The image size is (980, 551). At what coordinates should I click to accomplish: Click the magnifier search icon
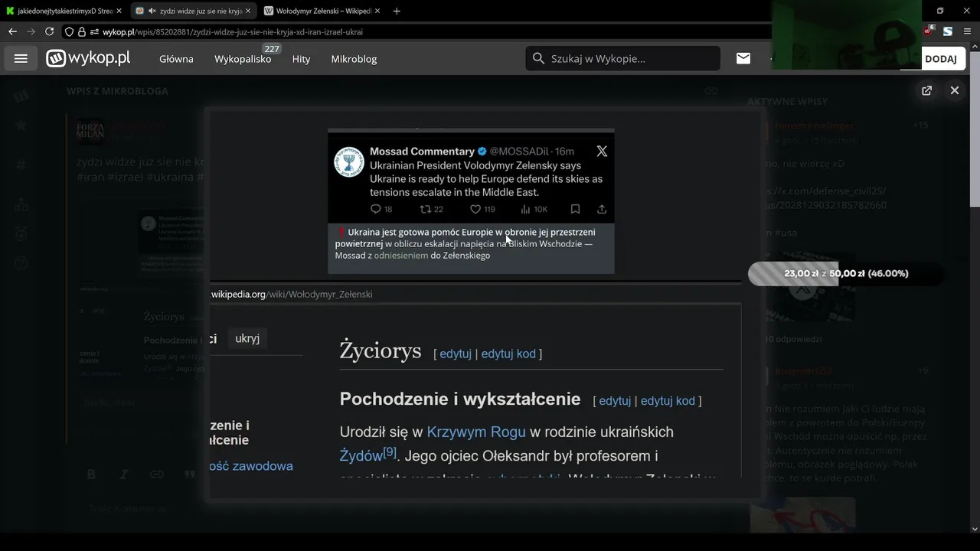point(538,59)
